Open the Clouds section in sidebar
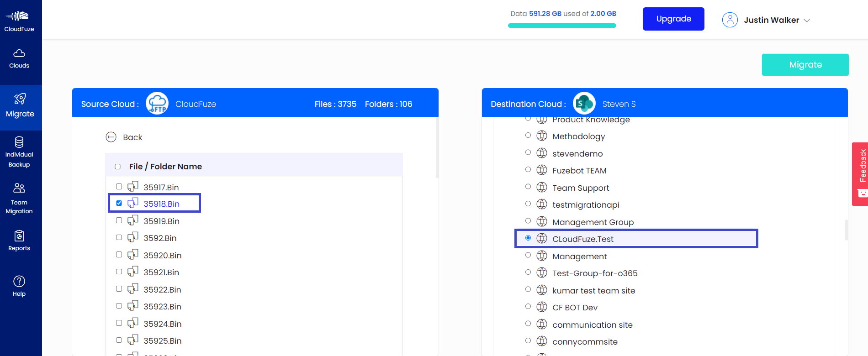Image resolution: width=868 pixels, height=356 pixels. pyautogui.click(x=19, y=59)
